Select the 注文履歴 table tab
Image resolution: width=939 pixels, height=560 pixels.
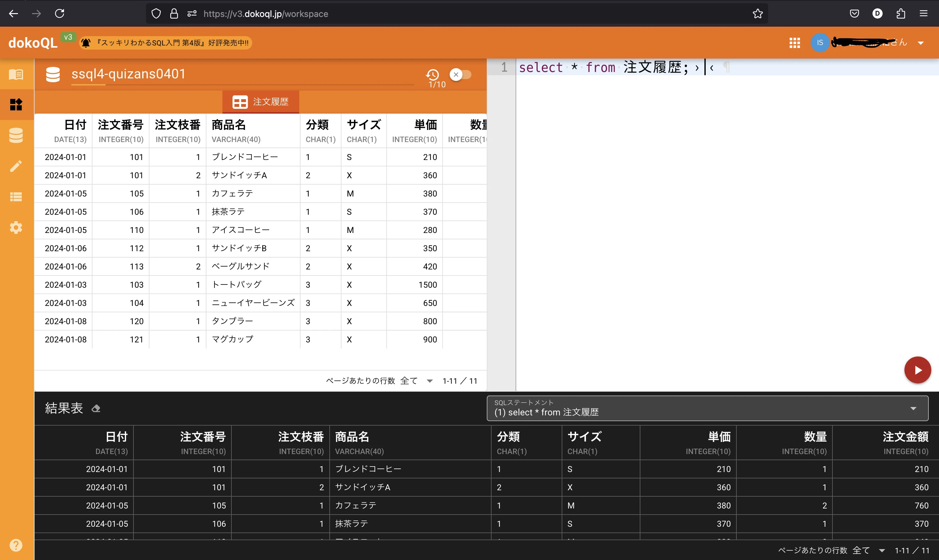[x=261, y=102]
